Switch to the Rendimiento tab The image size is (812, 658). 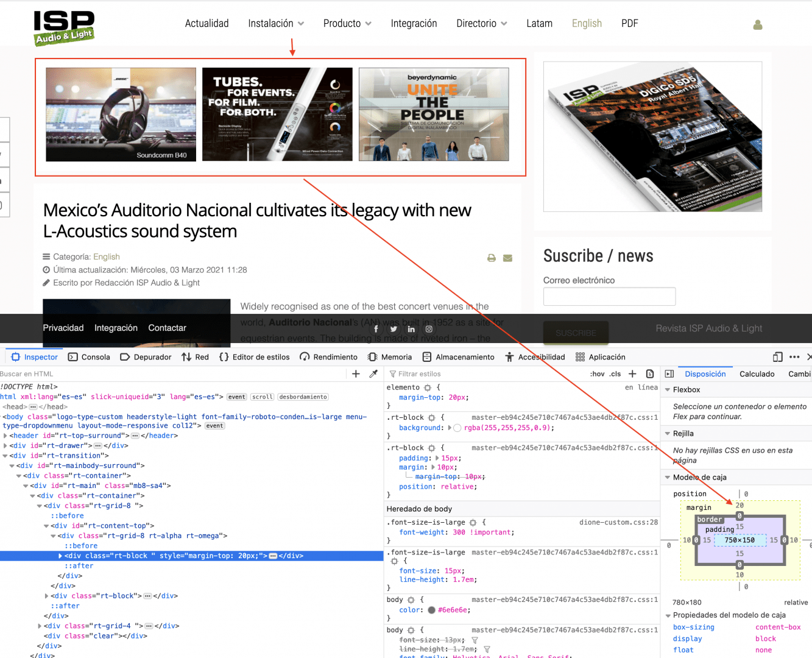[329, 357]
